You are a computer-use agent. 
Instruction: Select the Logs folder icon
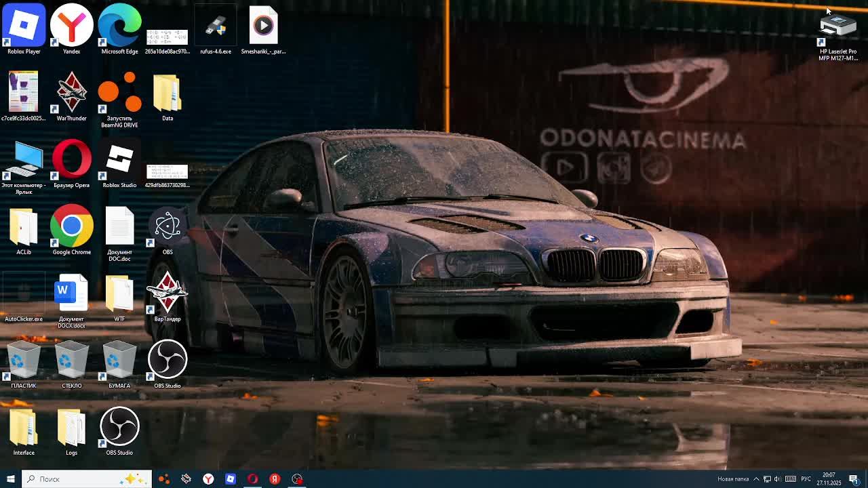[x=71, y=431]
